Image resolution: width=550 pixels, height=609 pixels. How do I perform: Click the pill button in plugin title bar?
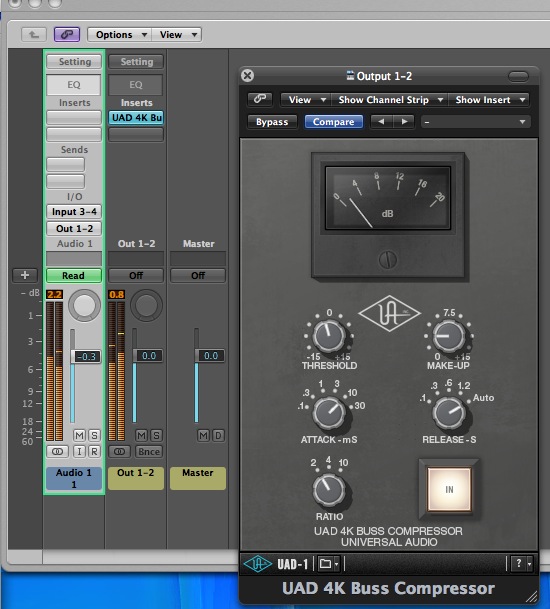(x=518, y=76)
